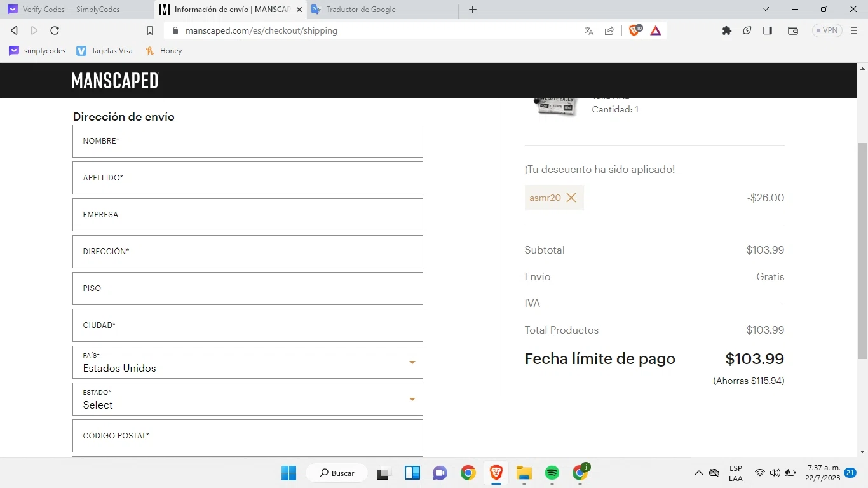Open the Wi-Fi network tray icon
The image size is (868, 488).
click(x=760, y=473)
